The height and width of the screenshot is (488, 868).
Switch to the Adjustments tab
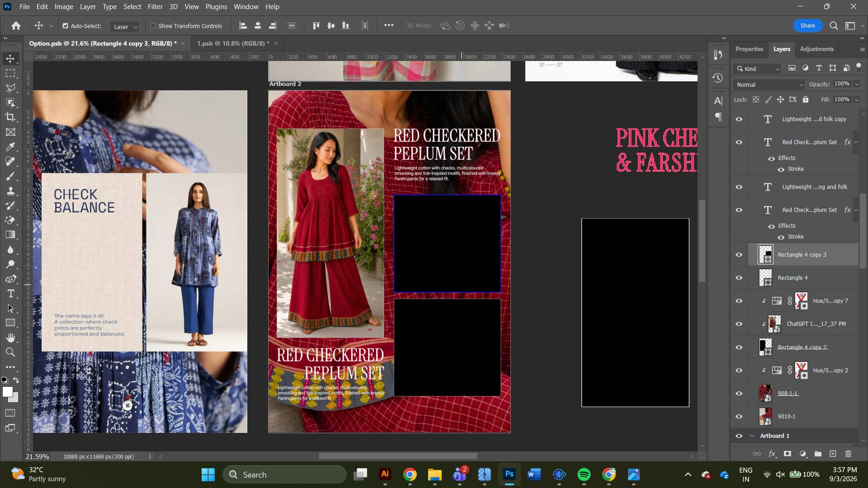[x=816, y=49]
